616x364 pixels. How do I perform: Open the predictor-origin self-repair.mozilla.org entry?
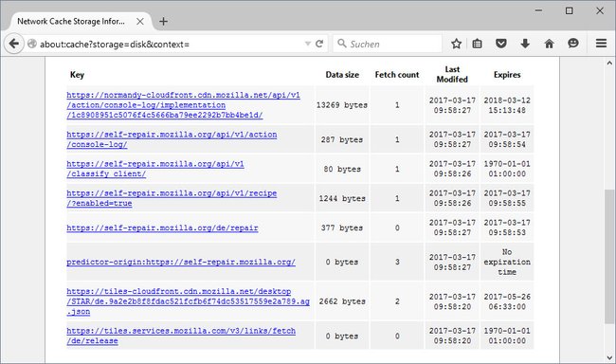pos(181,262)
